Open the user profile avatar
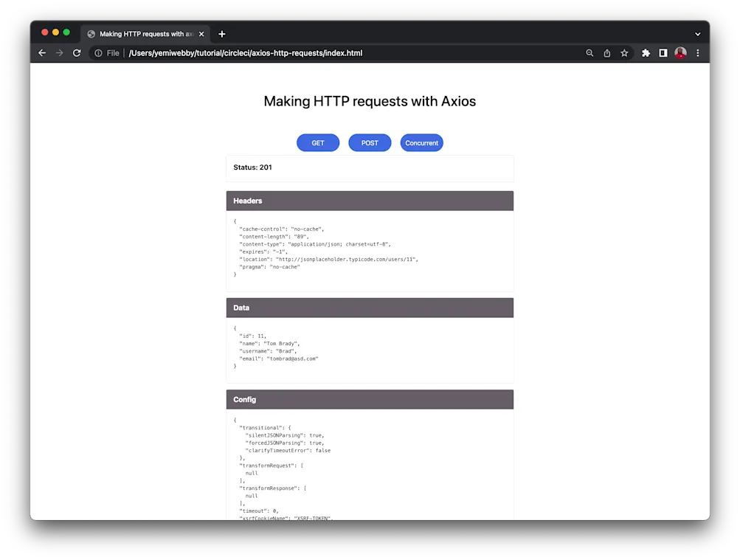 [x=680, y=53]
